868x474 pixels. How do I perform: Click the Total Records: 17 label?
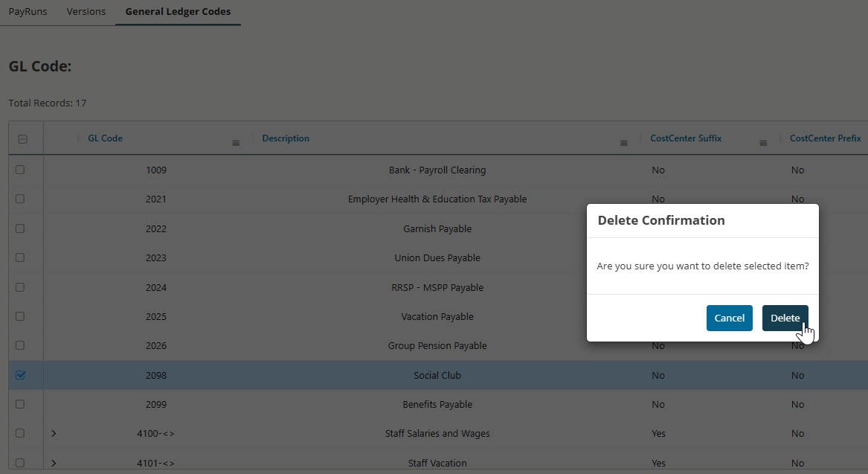click(x=47, y=103)
